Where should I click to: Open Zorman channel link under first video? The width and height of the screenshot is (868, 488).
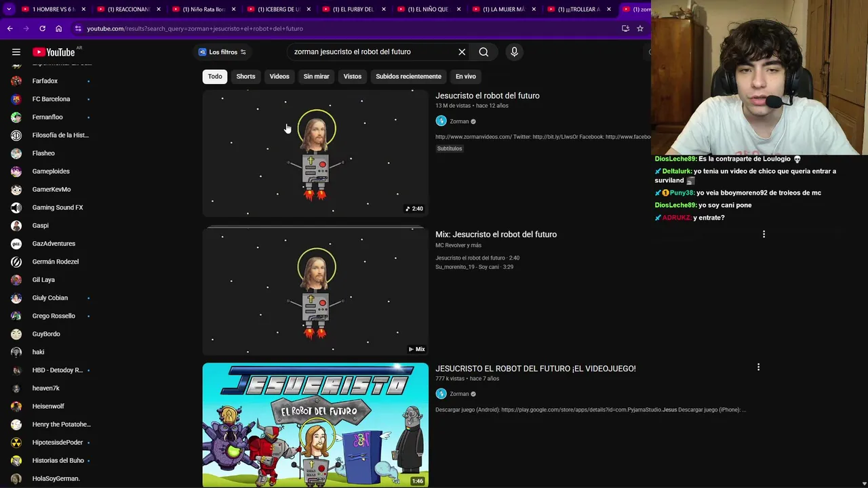coord(459,121)
